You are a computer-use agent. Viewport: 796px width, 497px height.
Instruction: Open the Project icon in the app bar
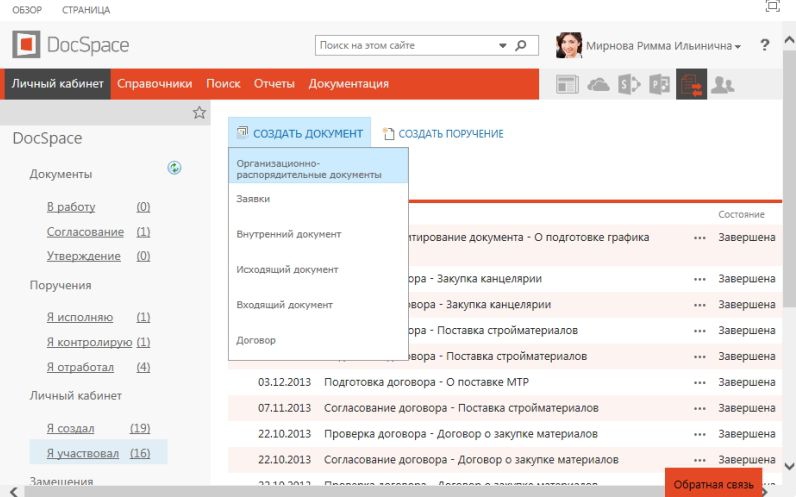coord(659,84)
